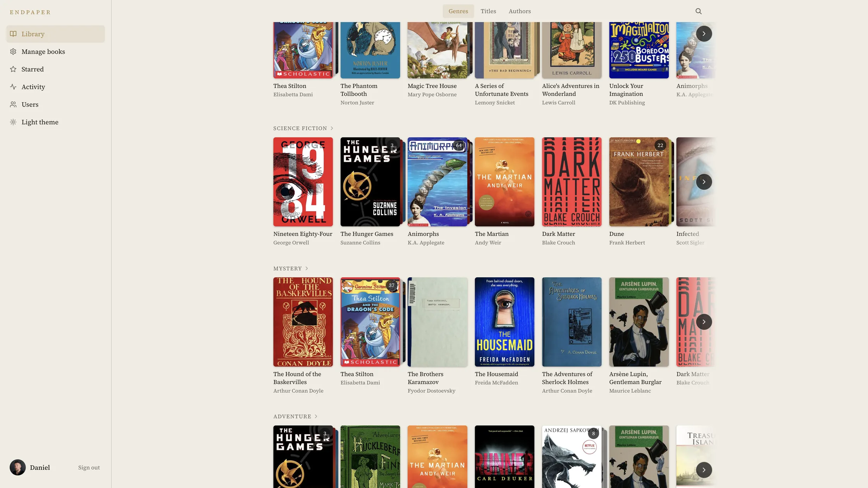Click A Series of Unfortunate Events title
The height and width of the screenshot is (488, 868).
(x=501, y=90)
